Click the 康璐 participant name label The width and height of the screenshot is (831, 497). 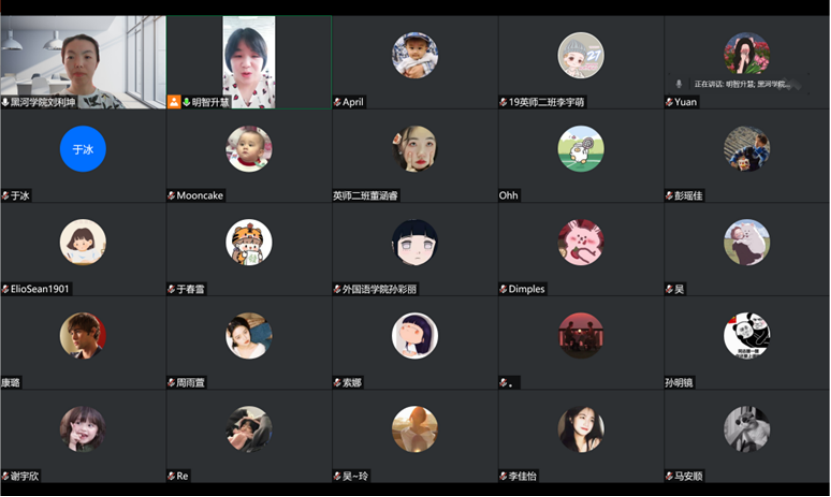click(x=11, y=383)
